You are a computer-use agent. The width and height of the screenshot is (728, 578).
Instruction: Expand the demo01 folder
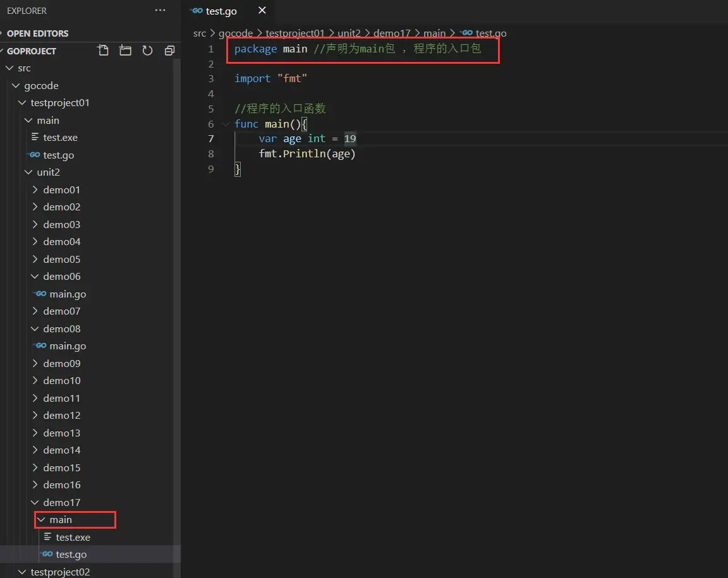tap(61, 190)
